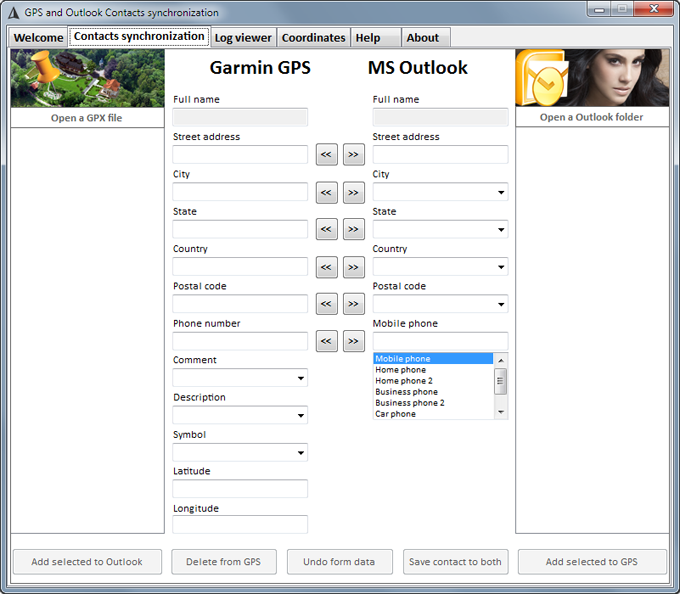Viewport: 680px width, 594px height.
Task: Open the Garmin Comment dropdown
Action: (x=301, y=378)
